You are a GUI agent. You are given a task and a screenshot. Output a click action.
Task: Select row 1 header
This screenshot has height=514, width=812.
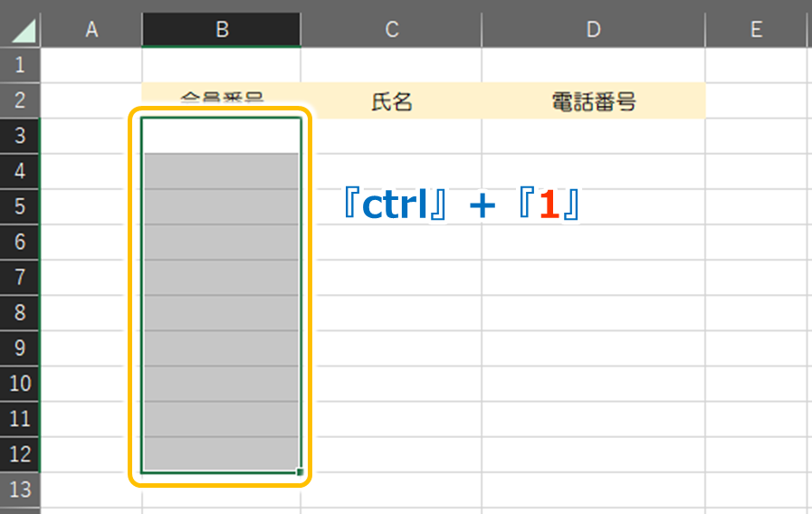coord(21,65)
